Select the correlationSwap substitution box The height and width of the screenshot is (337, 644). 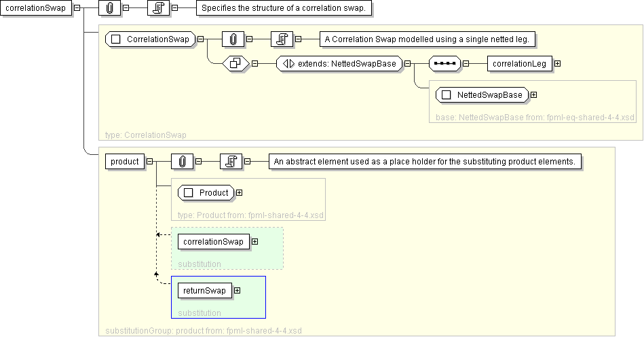(214, 242)
